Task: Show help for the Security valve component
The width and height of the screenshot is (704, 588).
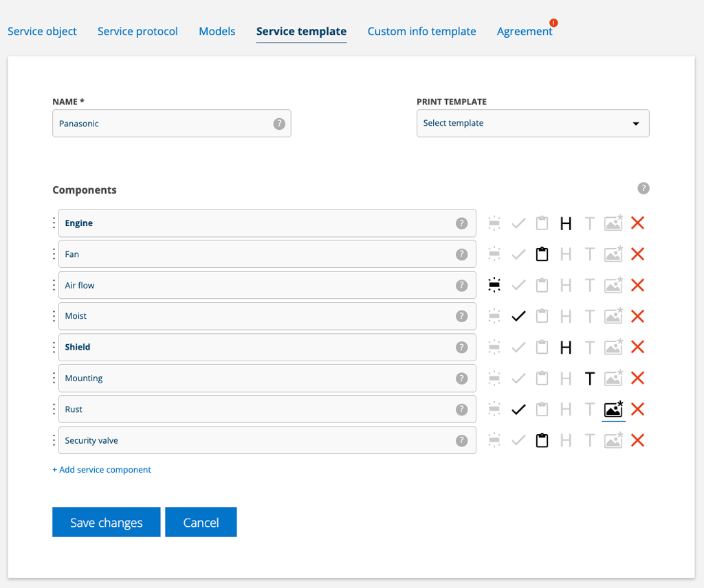Action: [x=461, y=441]
